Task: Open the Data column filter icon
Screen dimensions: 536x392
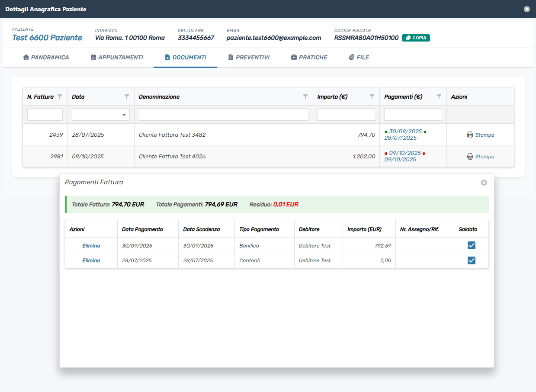Action: point(127,97)
